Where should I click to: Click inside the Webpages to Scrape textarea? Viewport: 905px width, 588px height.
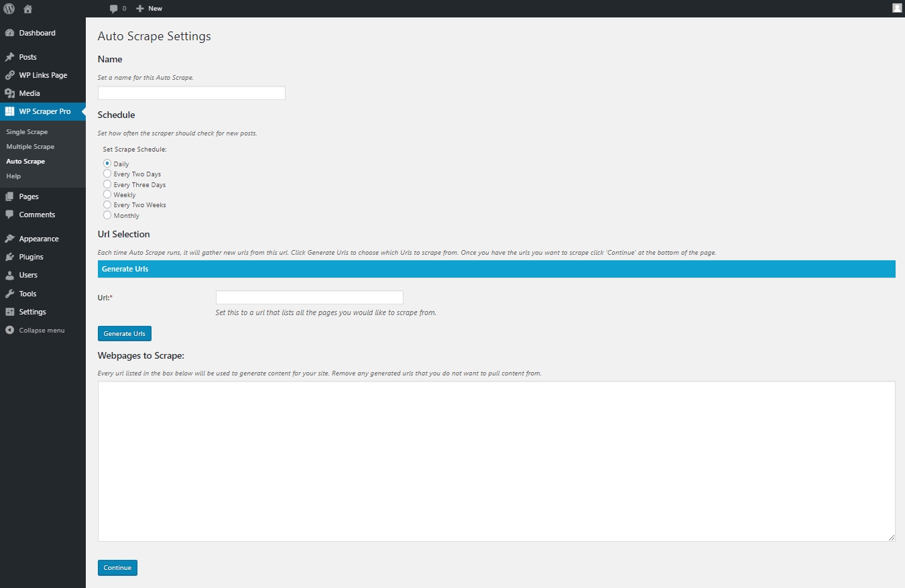click(x=496, y=461)
